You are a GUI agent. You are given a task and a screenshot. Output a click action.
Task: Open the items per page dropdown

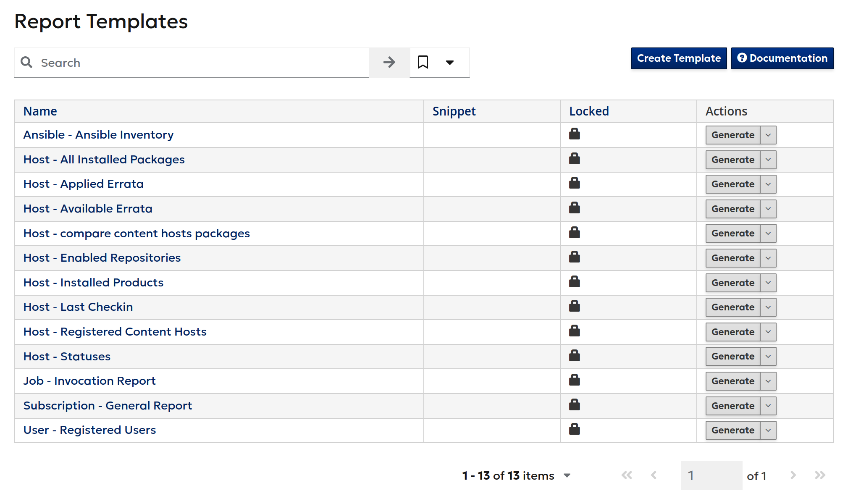(x=567, y=475)
